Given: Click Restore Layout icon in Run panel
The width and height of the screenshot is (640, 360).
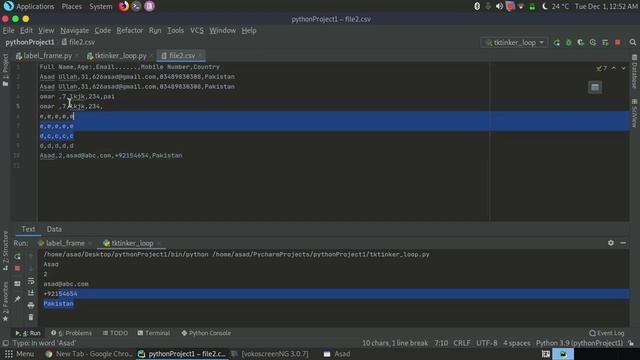Looking at the screenshot, I should [x=18, y=284].
